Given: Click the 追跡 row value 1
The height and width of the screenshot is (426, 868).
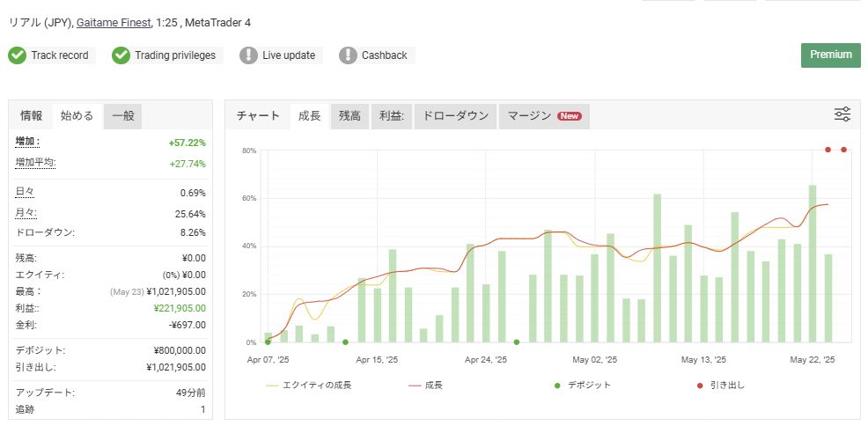Looking at the screenshot, I should (x=203, y=410).
